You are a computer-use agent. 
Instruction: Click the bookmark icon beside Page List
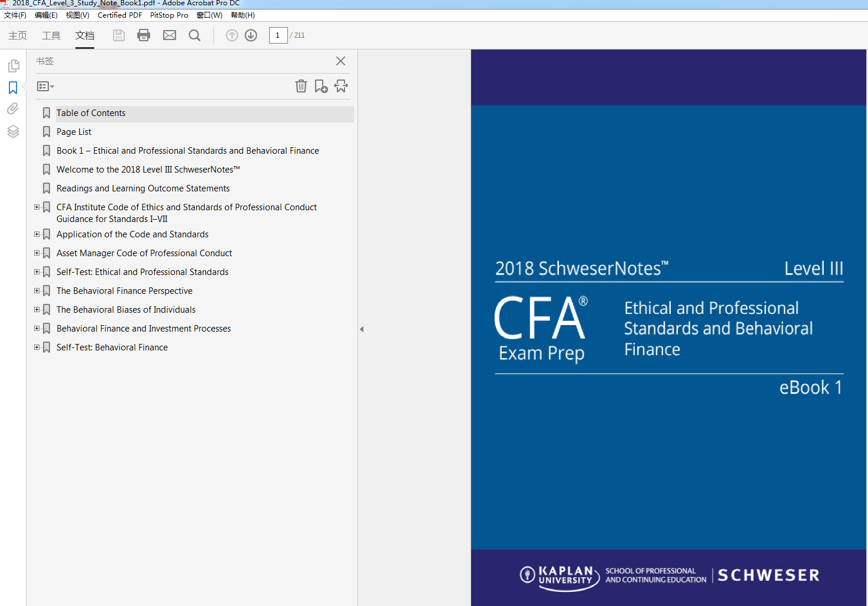(x=47, y=132)
